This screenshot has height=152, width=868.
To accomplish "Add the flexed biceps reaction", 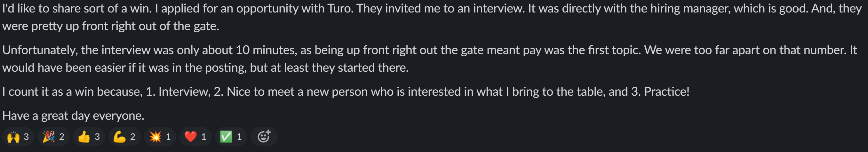I will (124, 137).
